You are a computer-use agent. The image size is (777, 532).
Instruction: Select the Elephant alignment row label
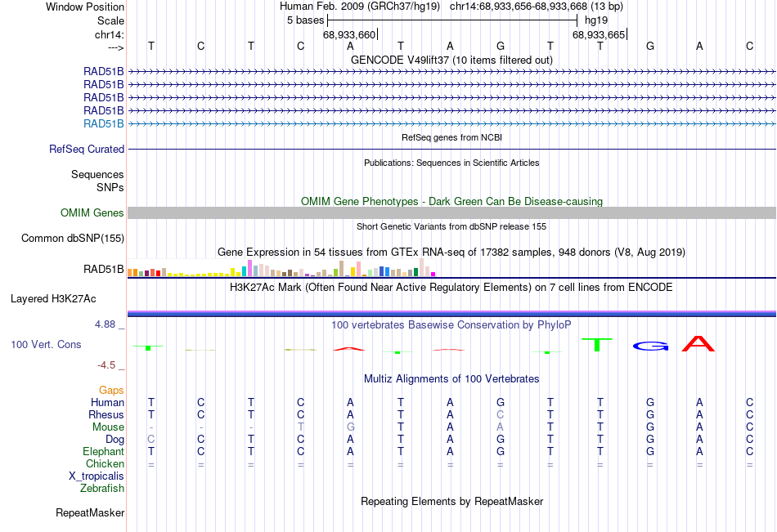(103, 451)
